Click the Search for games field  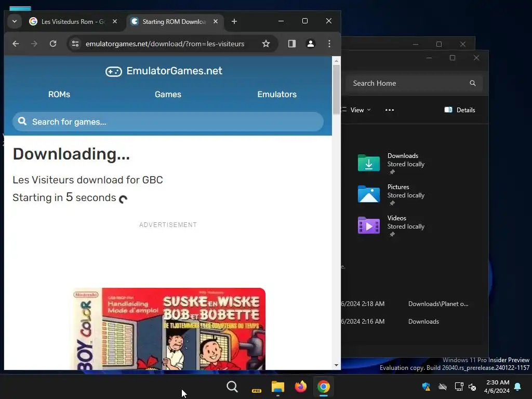pos(168,122)
